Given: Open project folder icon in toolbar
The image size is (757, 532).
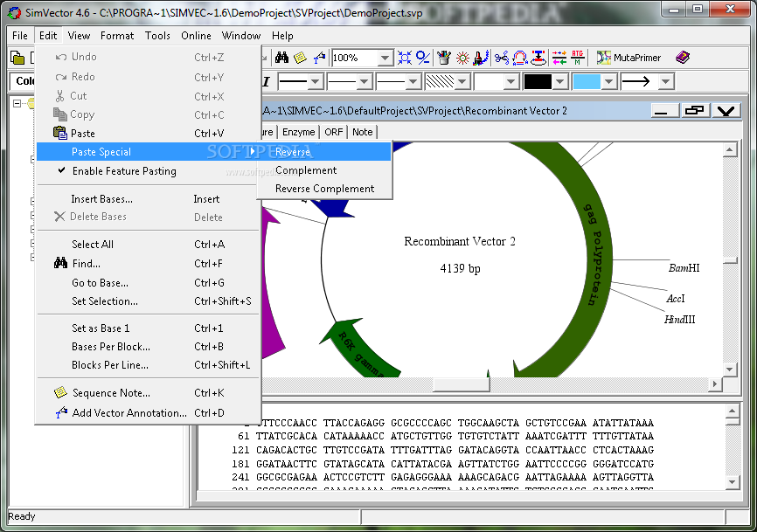Looking at the screenshot, I should tap(17, 58).
